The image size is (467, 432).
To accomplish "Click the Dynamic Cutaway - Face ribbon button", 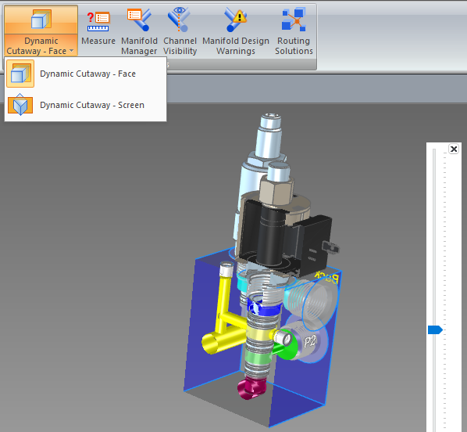I will click(x=41, y=30).
